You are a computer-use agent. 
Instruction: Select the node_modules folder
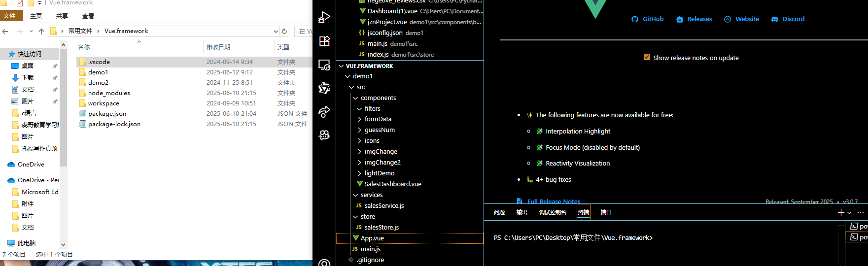[x=109, y=93]
